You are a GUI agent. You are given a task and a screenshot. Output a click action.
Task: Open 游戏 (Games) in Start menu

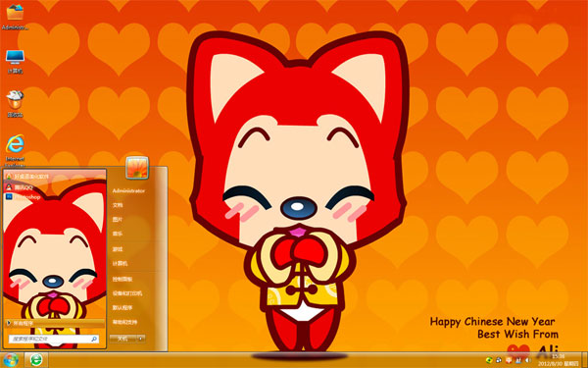118,249
